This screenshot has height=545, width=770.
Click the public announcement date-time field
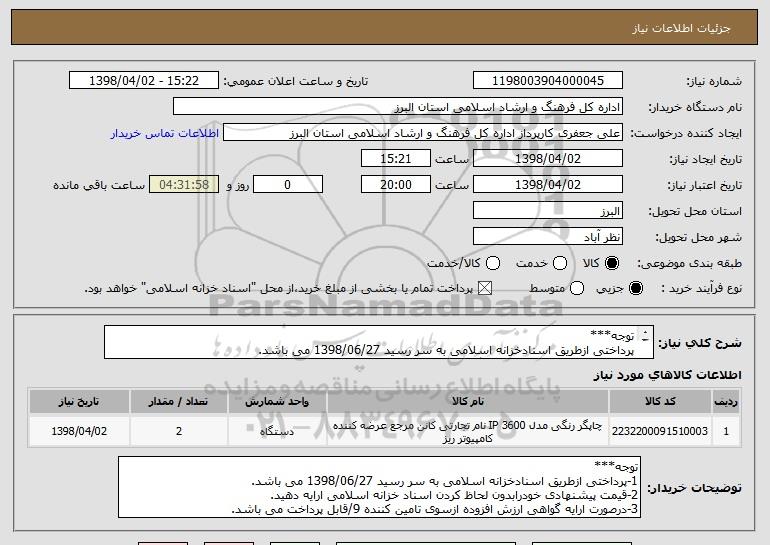pos(144,81)
